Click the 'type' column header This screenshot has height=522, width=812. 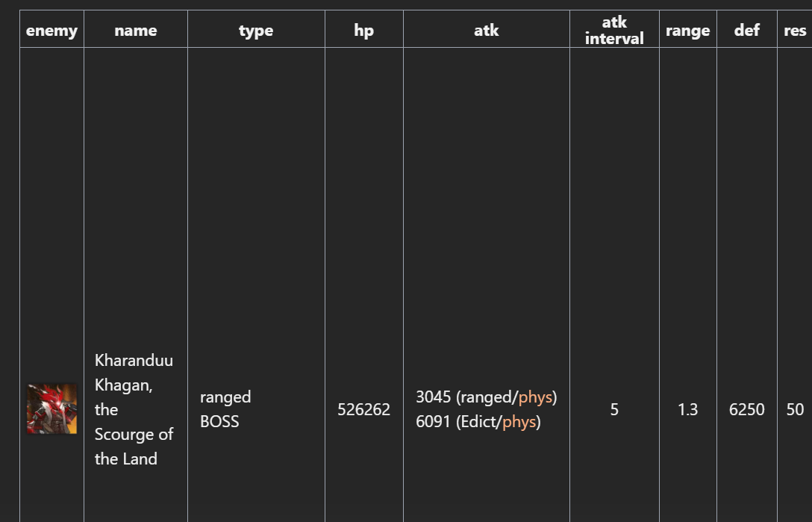(256, 31)
